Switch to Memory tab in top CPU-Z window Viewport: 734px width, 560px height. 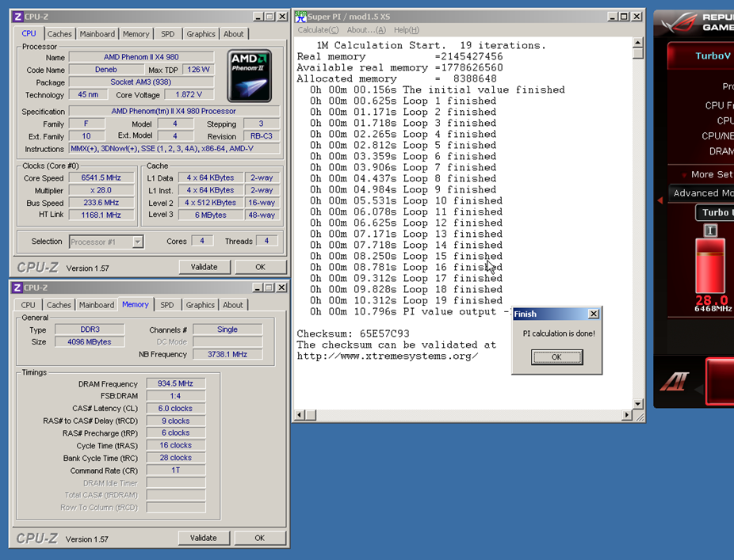click(x=136, y=34)
